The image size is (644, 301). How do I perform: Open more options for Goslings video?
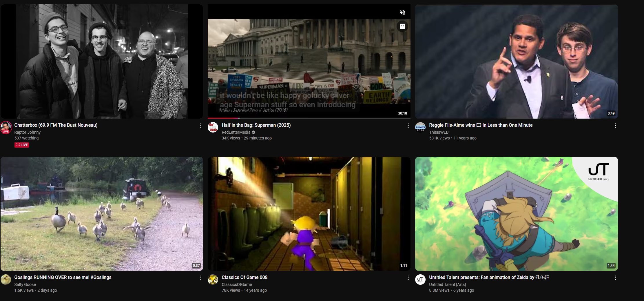coord(200,278)
